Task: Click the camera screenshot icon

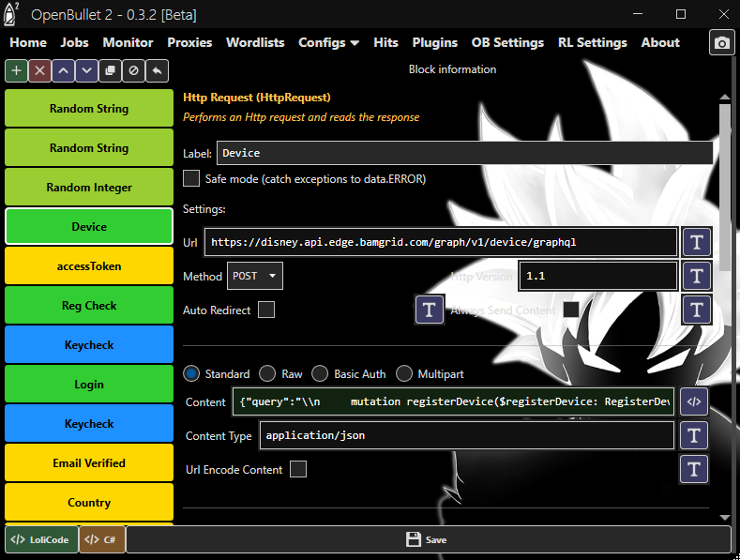Action: click(720, 43)
